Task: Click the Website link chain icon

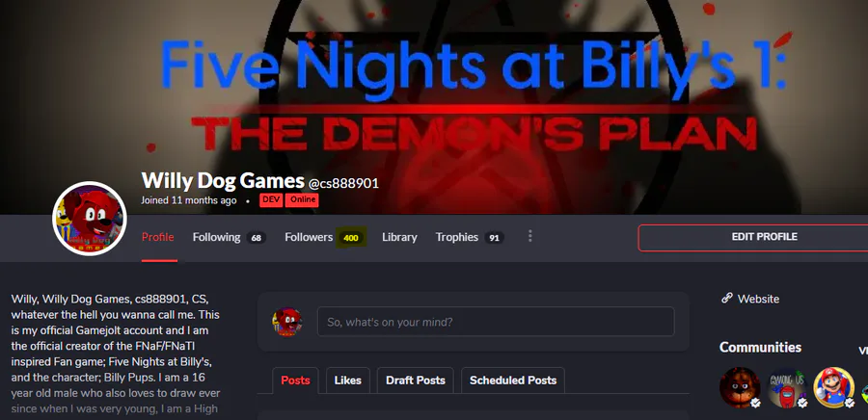Action: coord(727,299)
